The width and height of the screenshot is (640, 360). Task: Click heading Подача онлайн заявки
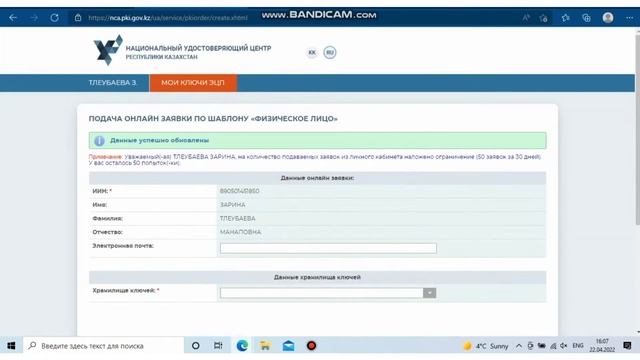(213, 119)
